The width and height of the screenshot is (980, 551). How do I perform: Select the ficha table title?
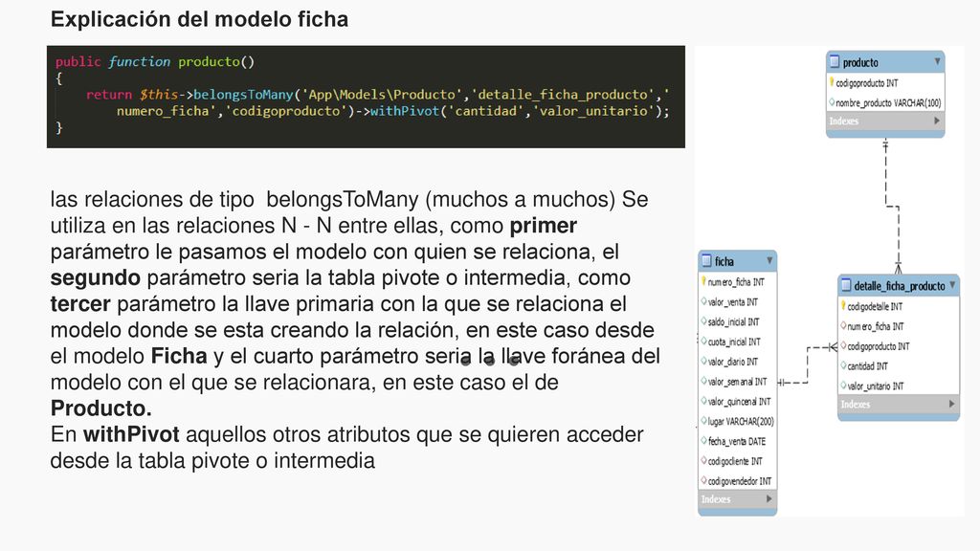tap(724, 261)
